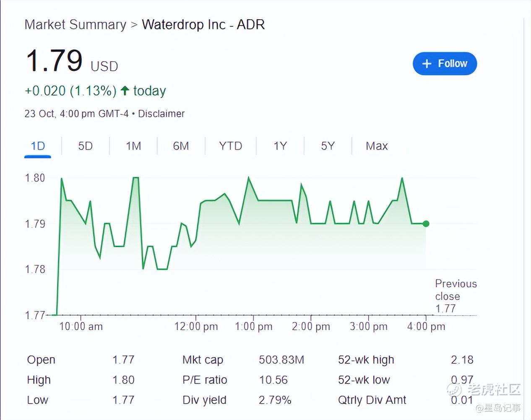Click the Mkt cap label

(203, 360)
